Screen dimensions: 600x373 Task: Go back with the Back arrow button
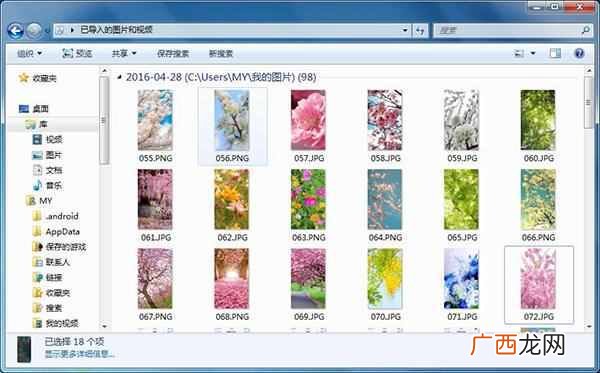[16, 31]
